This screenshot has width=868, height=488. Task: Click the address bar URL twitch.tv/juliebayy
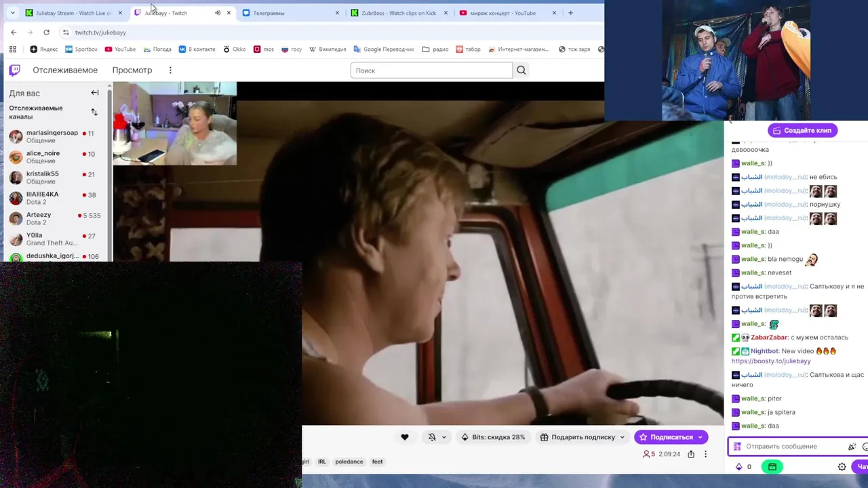100,32
